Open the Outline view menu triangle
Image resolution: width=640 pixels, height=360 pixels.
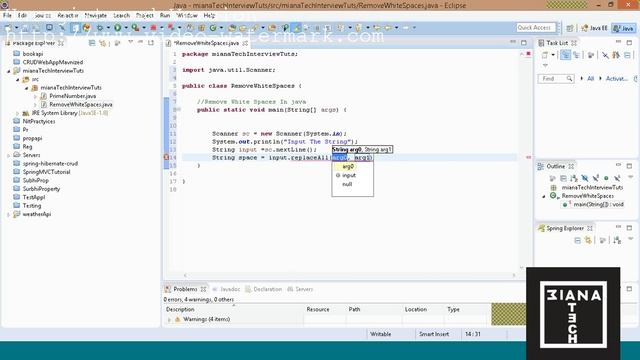pos(630,177)
